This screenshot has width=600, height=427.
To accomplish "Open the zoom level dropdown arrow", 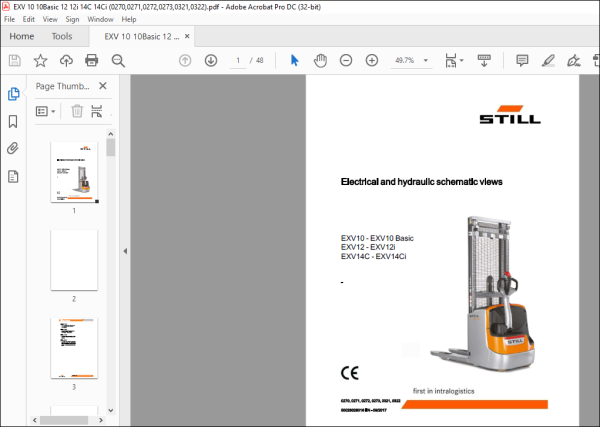I will coord(426,60).
